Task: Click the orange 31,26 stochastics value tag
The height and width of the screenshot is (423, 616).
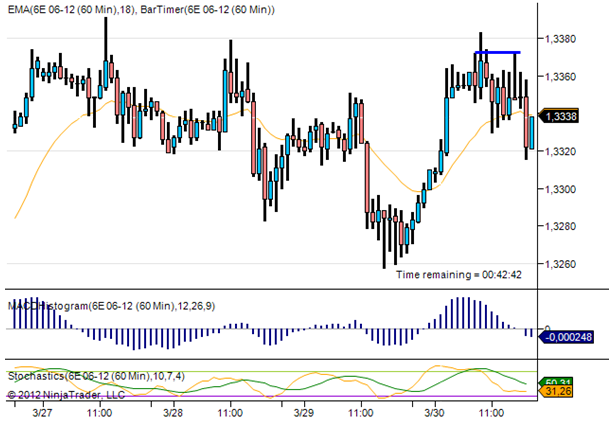Action: pos(556,392)
